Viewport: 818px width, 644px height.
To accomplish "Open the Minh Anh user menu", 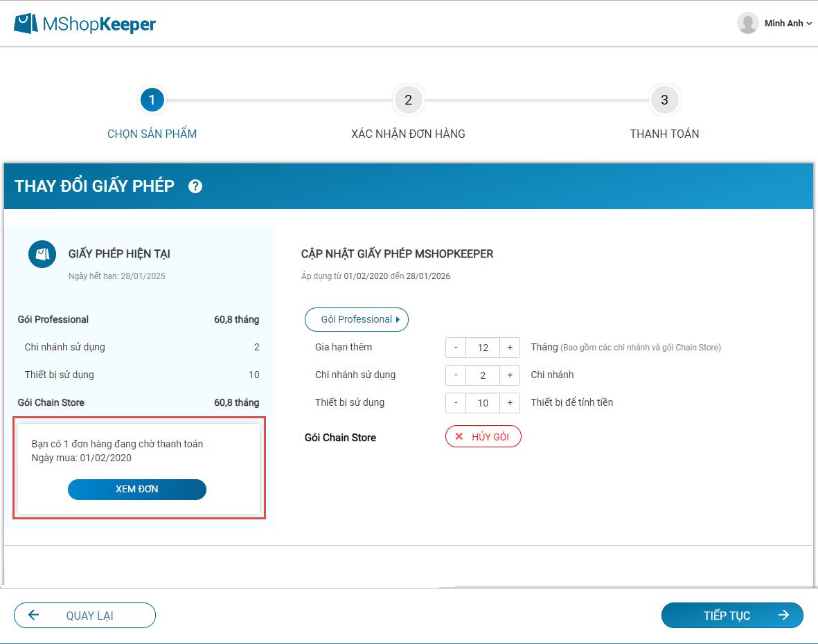I will [788, 24].
